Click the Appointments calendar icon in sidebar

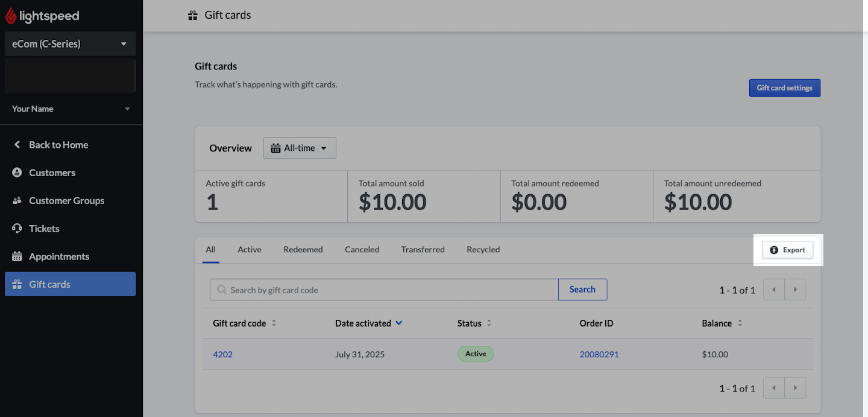tap(17, 256)
